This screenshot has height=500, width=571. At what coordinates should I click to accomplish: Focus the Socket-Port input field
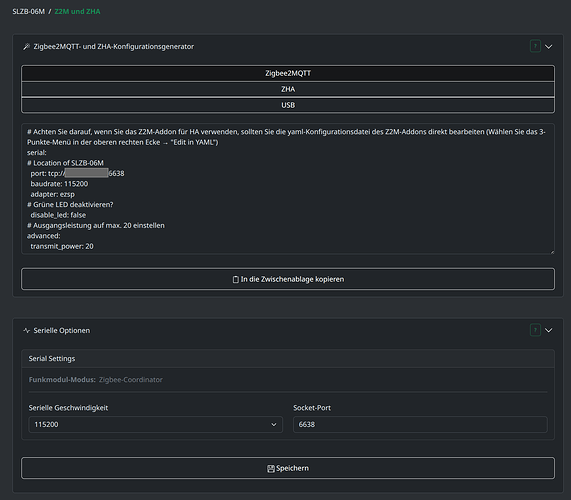(x=420, y=425)
